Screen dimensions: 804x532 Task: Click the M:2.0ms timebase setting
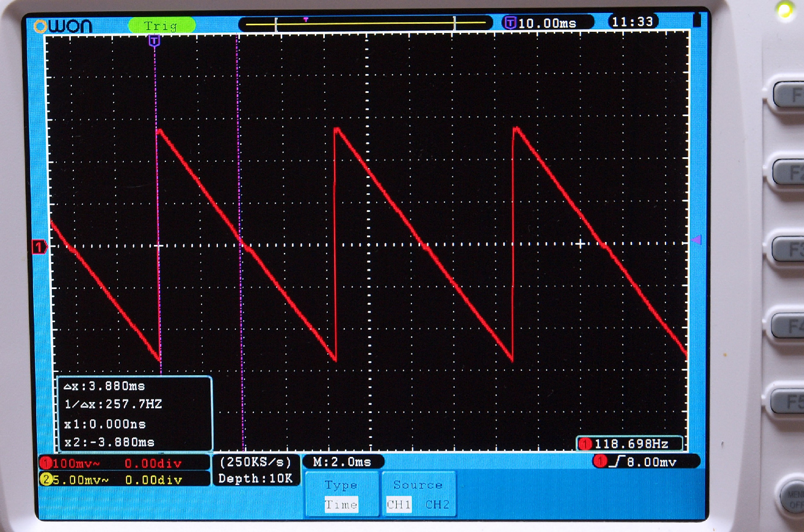342,462
